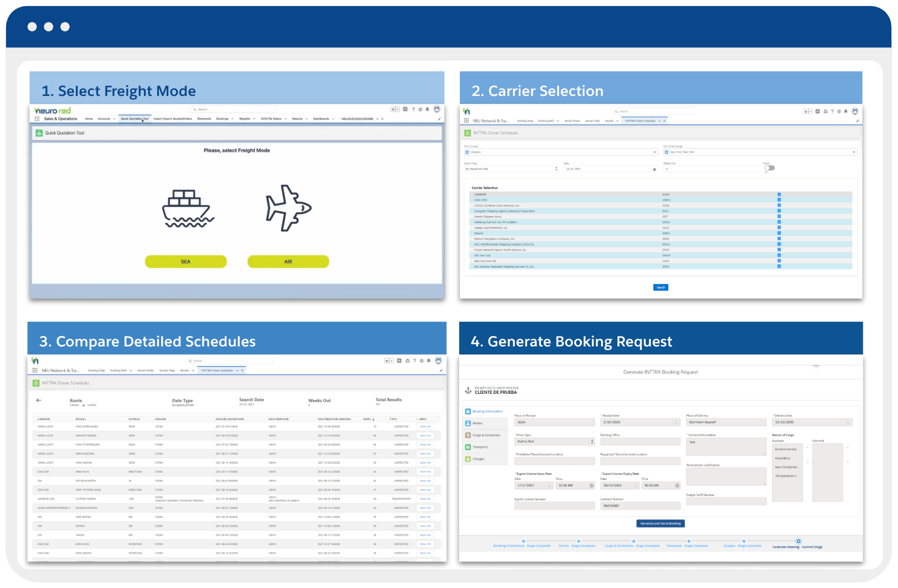Toggle the Direct switch off
The width and height of the screenshot is (898, 588).
770,167
